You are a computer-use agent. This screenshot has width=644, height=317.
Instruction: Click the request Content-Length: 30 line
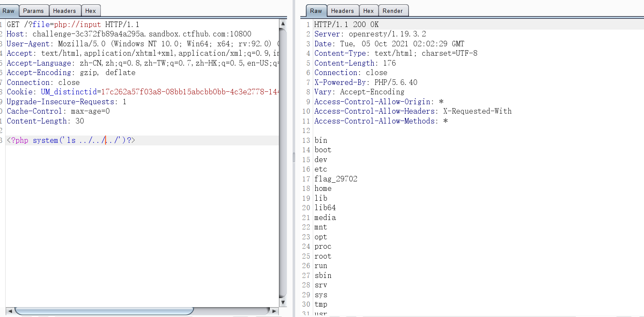45,121
